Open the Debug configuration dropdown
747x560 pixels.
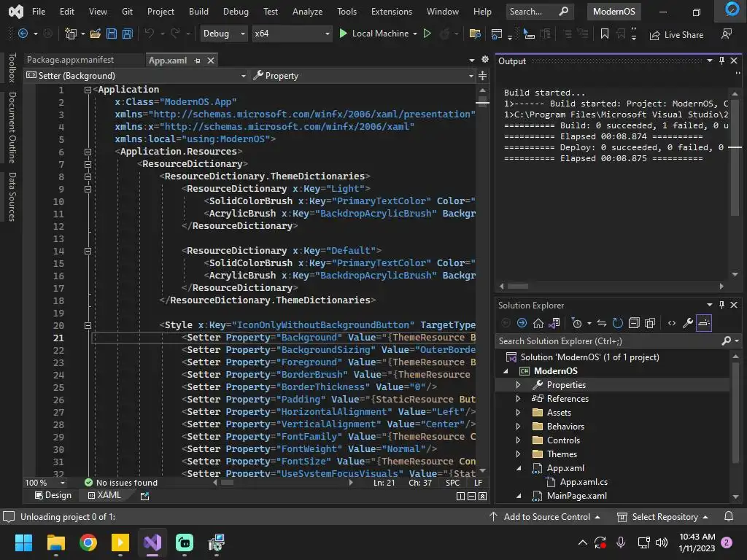(x=224, y=34)
